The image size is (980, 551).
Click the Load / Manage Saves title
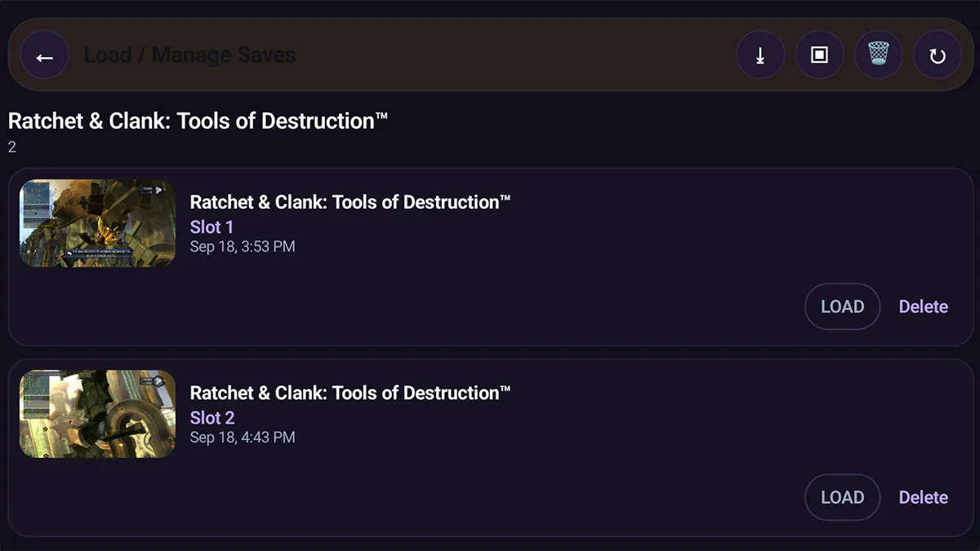pos(189,56)
